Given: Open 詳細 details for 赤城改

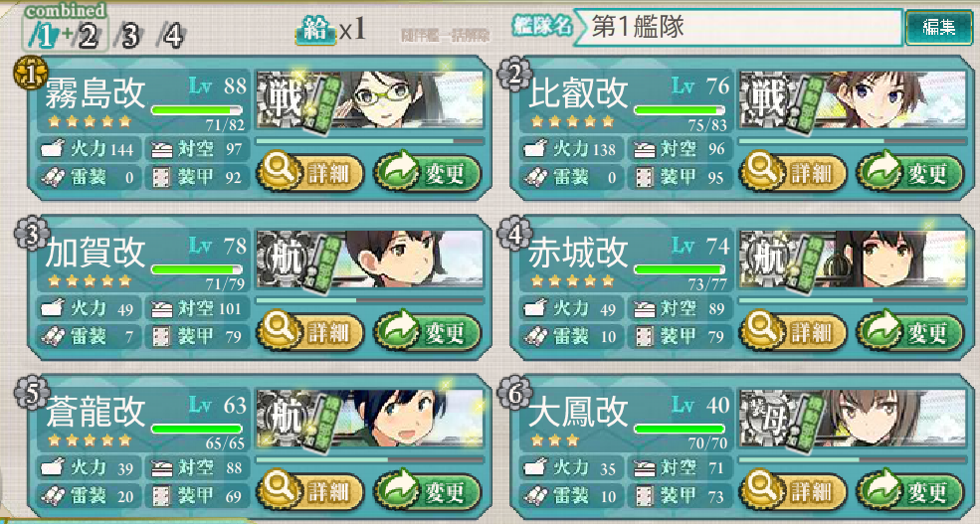Looking at the screenshot, I should pyautogui.click(x=793, y=332).
